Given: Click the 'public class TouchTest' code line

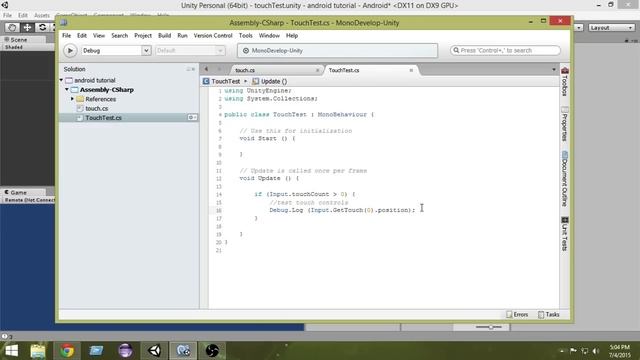Looking at the screenshot, I should (299, 115).
